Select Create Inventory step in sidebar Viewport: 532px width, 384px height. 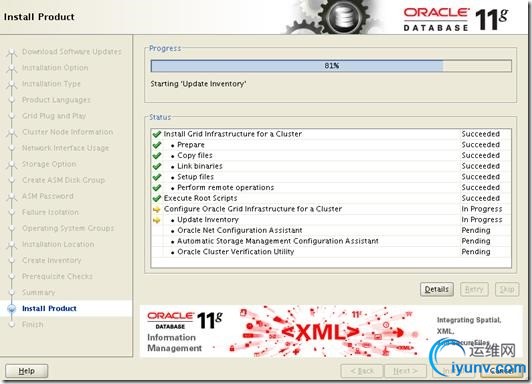(52, 260)
